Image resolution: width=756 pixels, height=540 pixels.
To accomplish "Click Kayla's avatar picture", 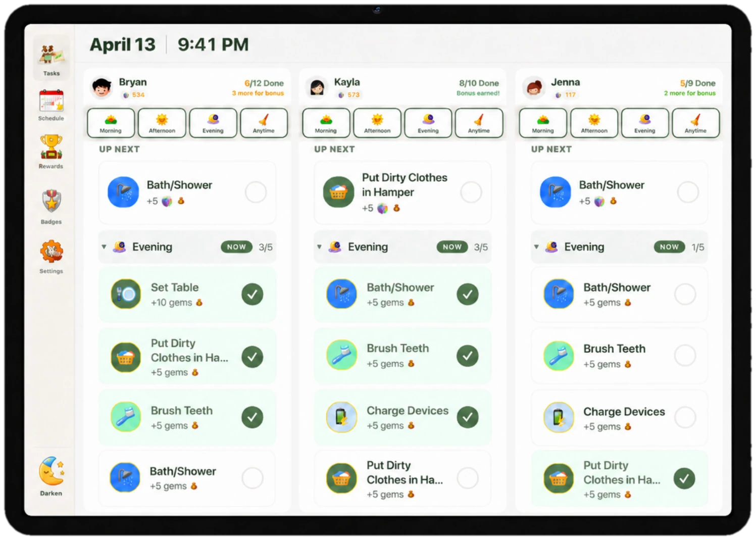I will (x=317, y=87).
